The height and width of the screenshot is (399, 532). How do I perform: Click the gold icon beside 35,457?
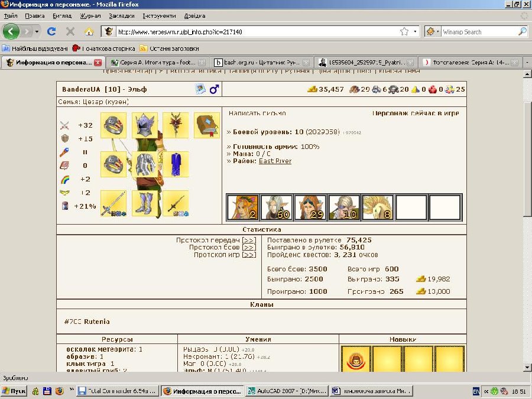(312, 89)
